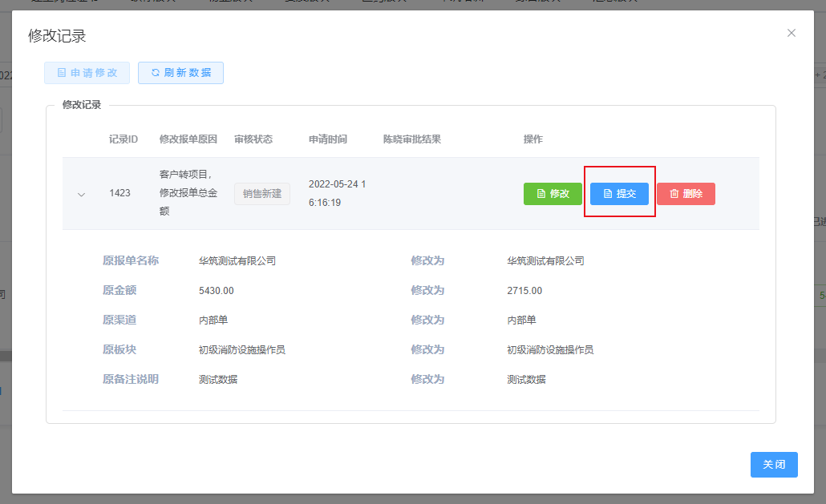
Task: Click the 修改报单原因 column header
Action: [x=188, y=139]
